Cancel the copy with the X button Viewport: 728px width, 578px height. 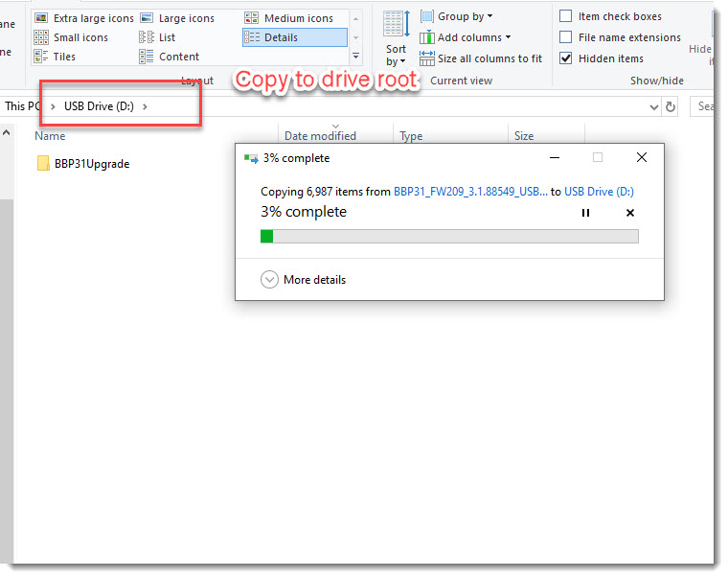(x=630, y=213)
